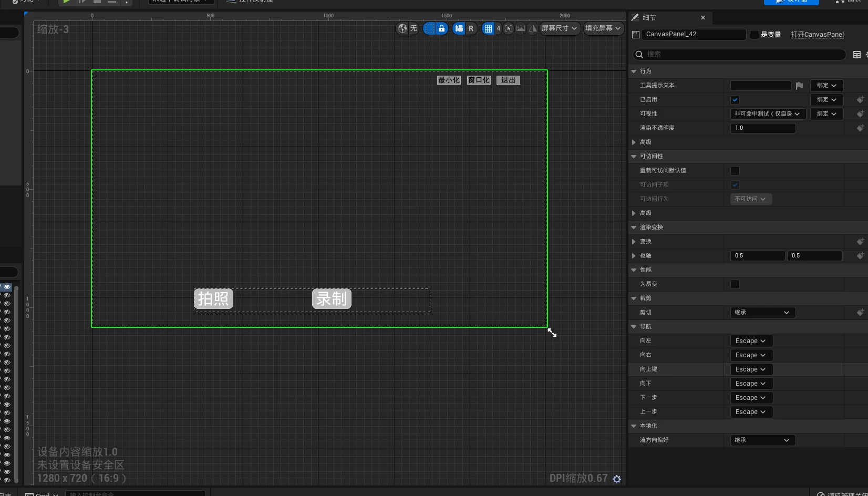Screen dimensions: 868x496
Task: Uncheck the 已启用 checkbox
Action: (x=735, y=100)
